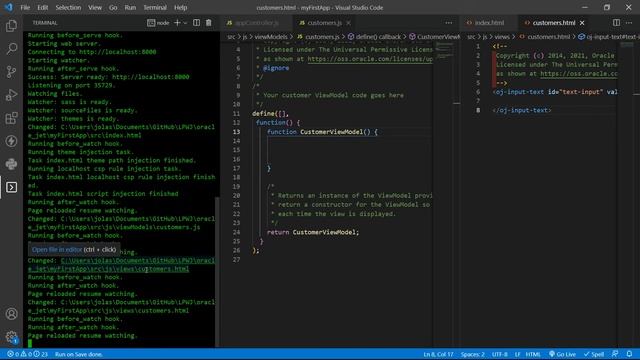Open the CustomerViewModel breadcrumb

(x=434, y=37)
